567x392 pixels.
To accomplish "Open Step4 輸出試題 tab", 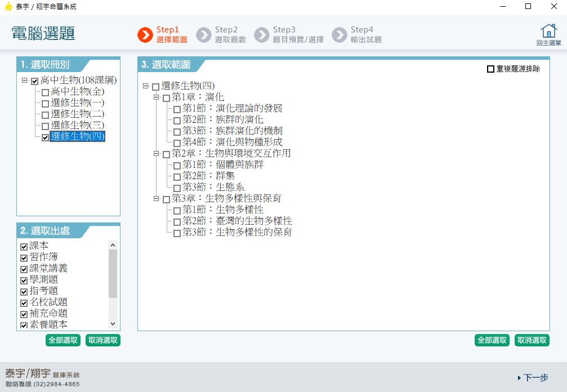I will pyautogui.click(x=365, y=35).
